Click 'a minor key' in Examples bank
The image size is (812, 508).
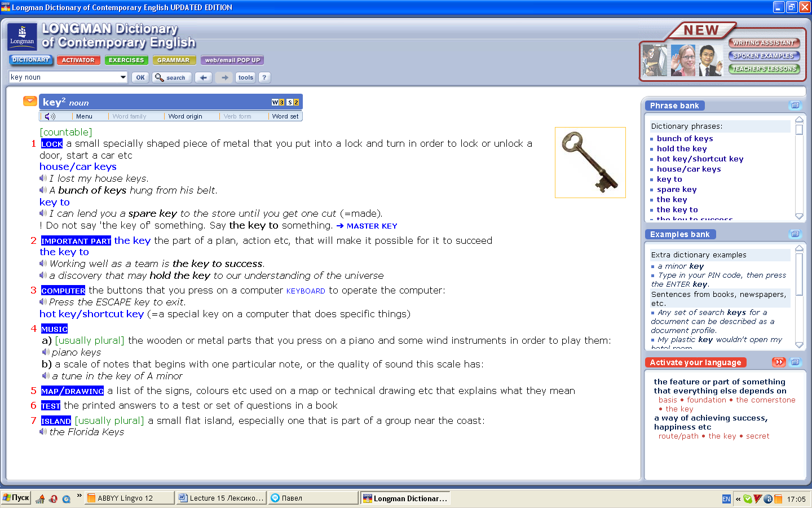point(681,266)
